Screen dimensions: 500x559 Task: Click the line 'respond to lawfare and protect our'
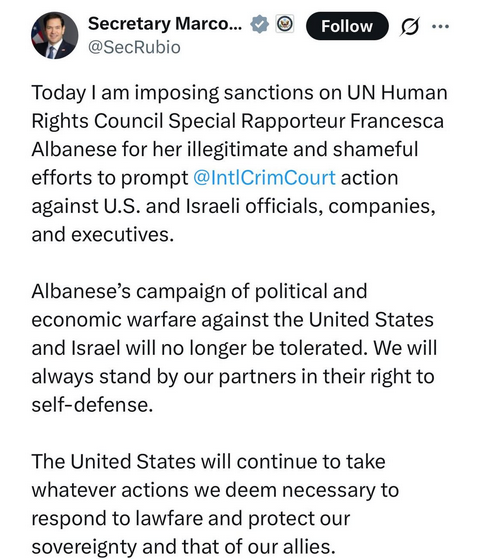tap(191, 518)
